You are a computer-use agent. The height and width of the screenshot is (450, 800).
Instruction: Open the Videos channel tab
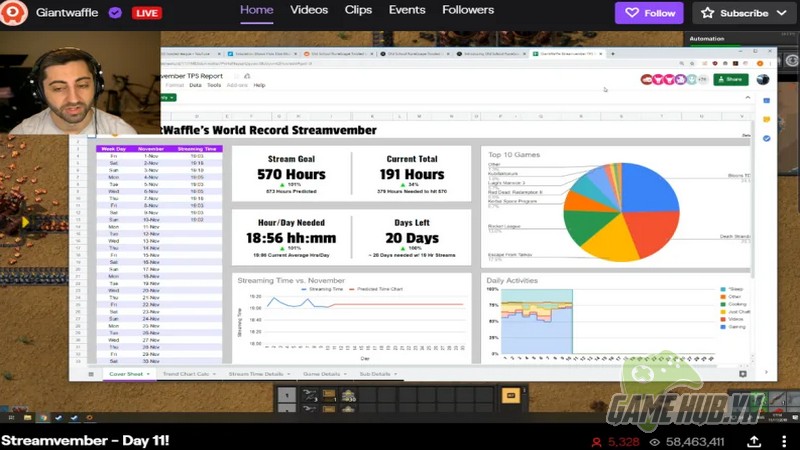coord(309,10)
